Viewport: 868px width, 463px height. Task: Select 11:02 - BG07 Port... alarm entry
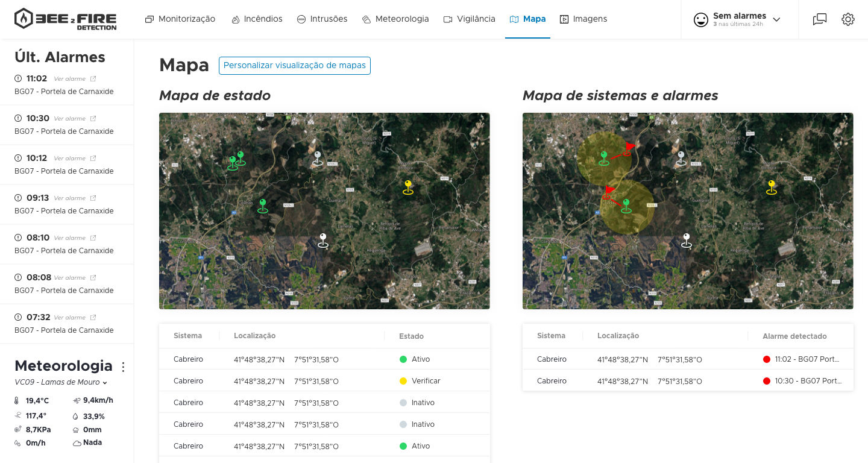(807, 359)
